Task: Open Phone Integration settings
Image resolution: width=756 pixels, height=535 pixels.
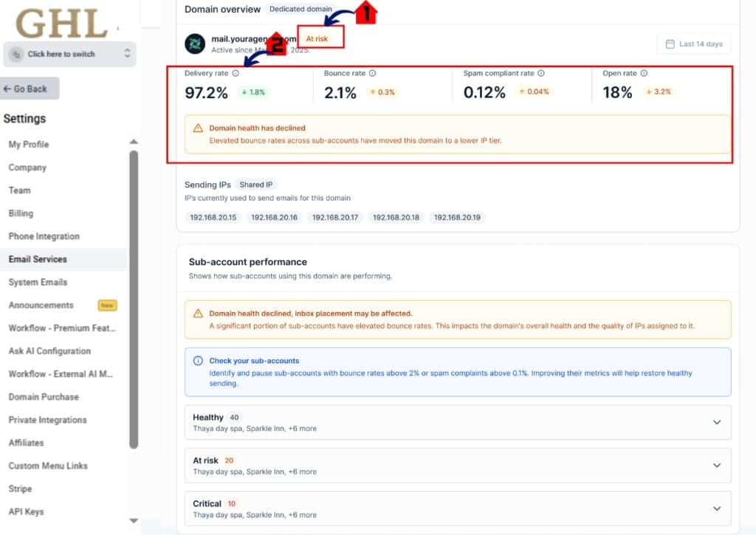Action: pyautogui.click(x=44, y=237)
